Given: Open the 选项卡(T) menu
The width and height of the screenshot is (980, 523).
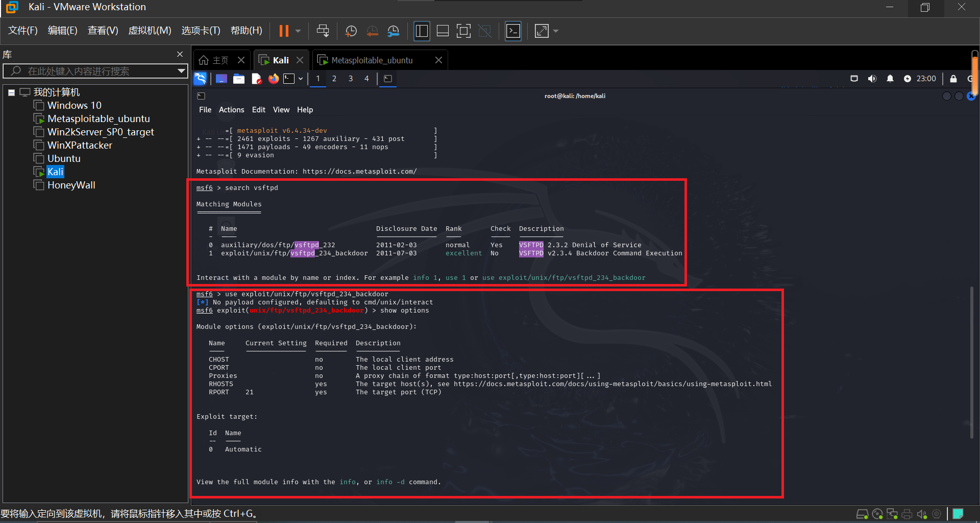Looking at the screenshot, I should [x=201, y=31].
